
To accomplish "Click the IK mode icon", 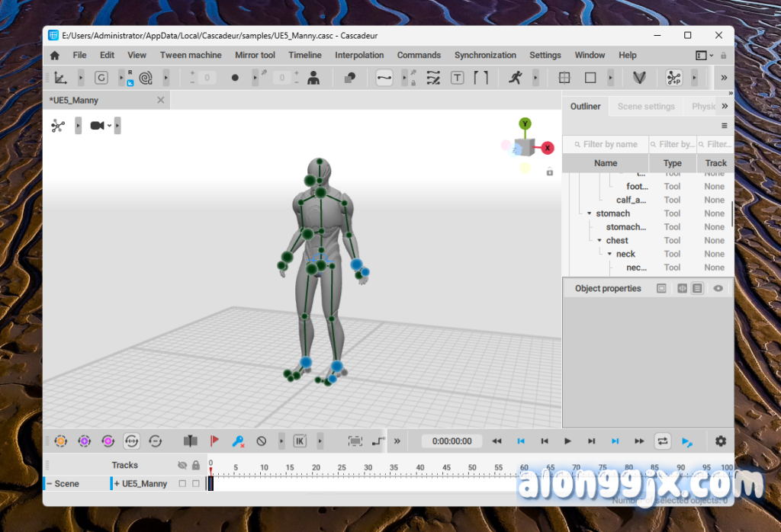I will click(300, 441).
